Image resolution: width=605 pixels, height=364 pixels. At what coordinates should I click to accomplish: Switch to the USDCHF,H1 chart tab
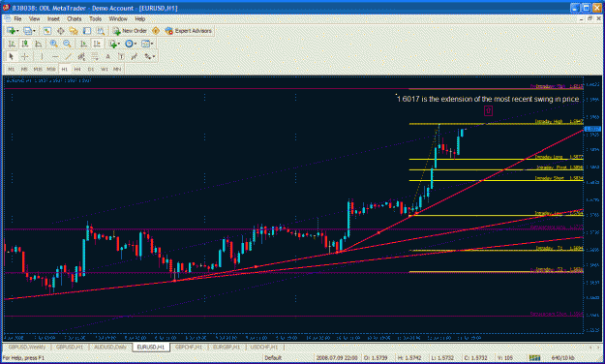(x=264, y=347)
